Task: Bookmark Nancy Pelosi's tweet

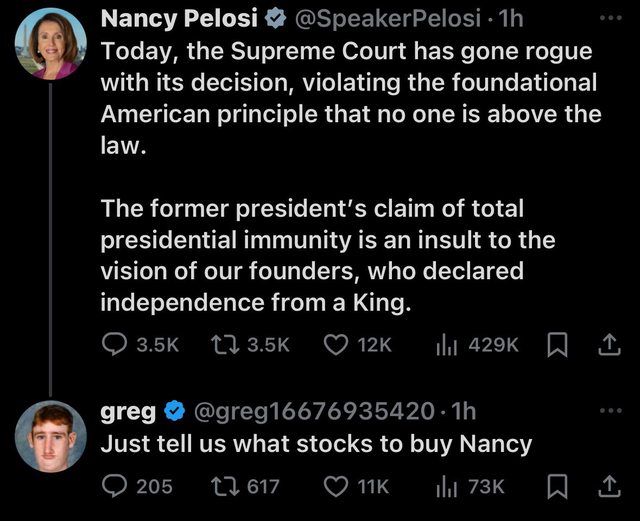Action: click(557, 344)
